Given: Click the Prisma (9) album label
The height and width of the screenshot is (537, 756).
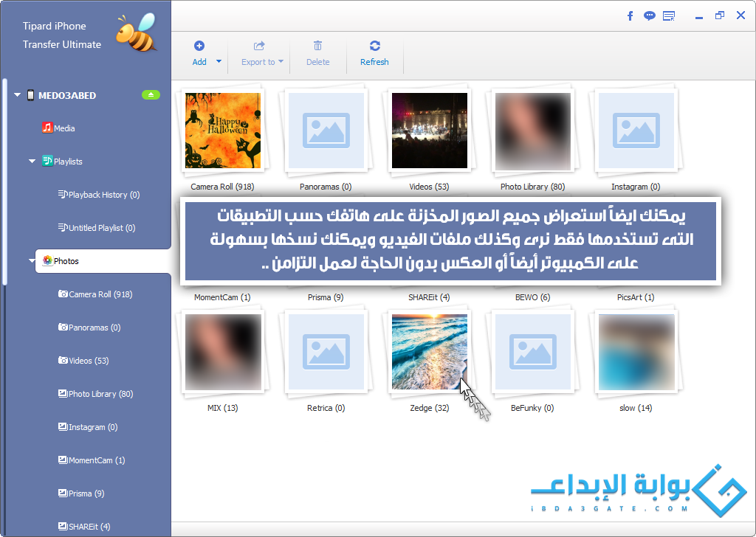Looking at the screenshot, I should point(326,298).
